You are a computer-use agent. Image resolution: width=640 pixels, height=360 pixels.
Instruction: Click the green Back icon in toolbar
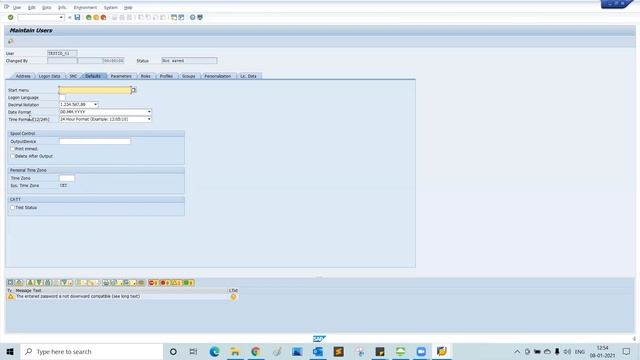[x=89, y=18]
